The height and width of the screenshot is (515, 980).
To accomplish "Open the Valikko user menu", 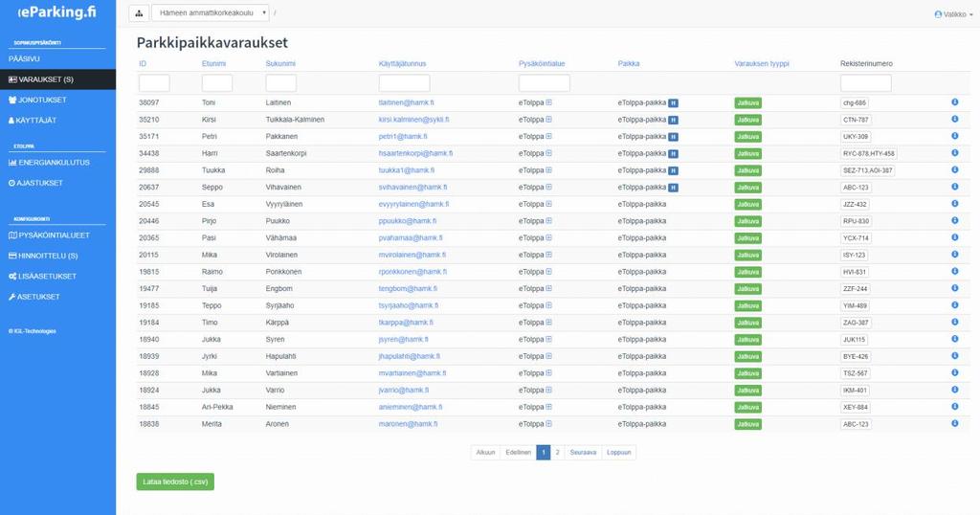I will pos(954,14).
